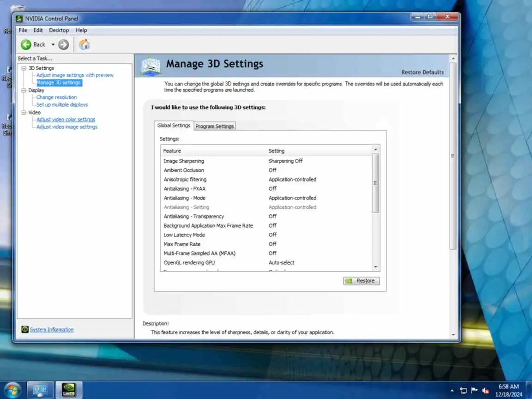Click settings list scrollbar down arrow
This screenshot has width=532, height=399.
(375, 267)
